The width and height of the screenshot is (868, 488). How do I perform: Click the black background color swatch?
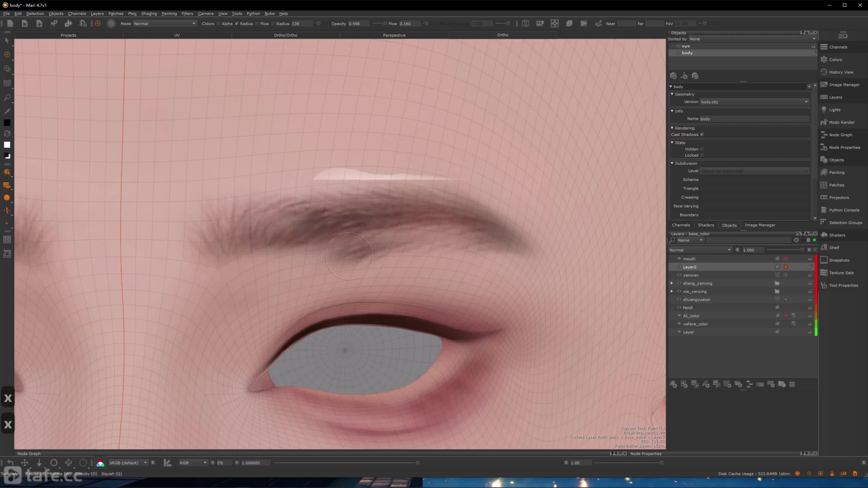click(7, 123)
